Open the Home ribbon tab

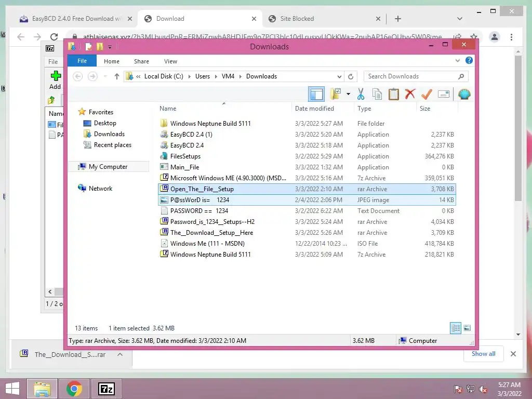[111, 61]
